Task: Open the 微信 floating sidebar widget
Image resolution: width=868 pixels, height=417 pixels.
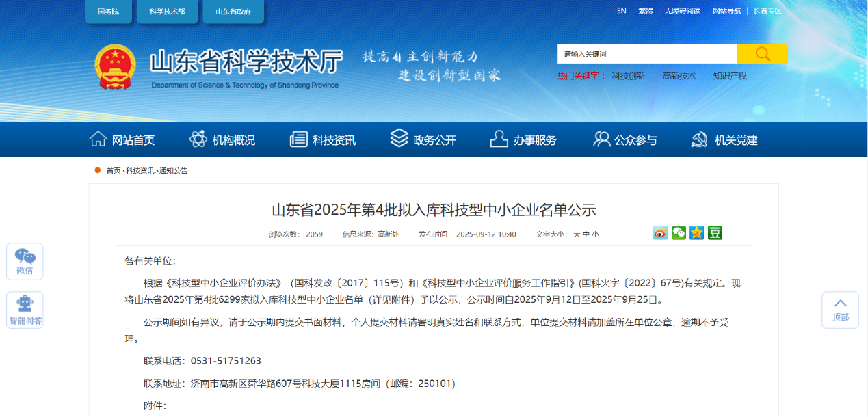Action: point(25,261)
